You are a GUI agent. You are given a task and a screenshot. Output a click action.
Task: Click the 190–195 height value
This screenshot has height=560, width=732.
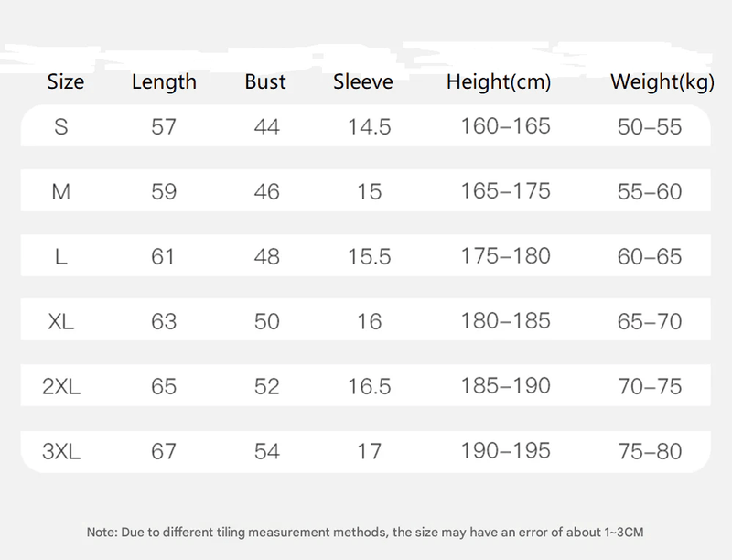click(506, 450)
